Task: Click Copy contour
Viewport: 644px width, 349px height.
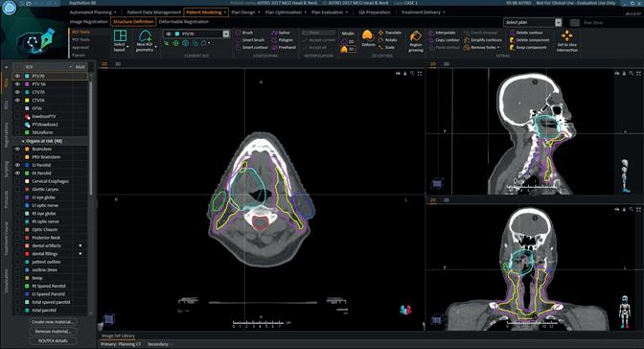Action: pos(444,40)
